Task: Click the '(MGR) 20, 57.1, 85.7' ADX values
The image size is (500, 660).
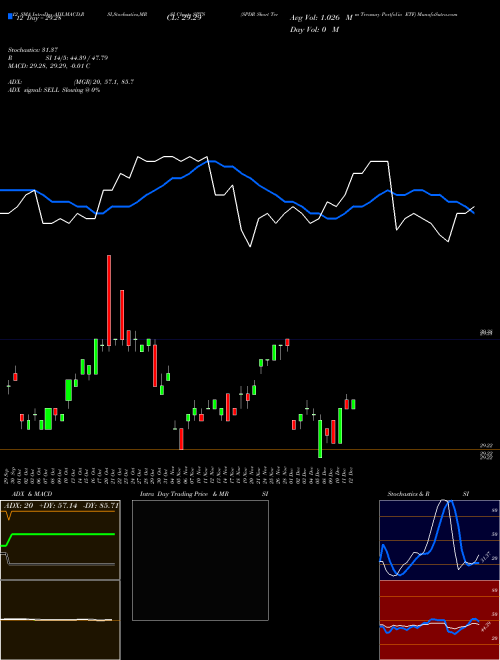Action: (x=104, y=82)
